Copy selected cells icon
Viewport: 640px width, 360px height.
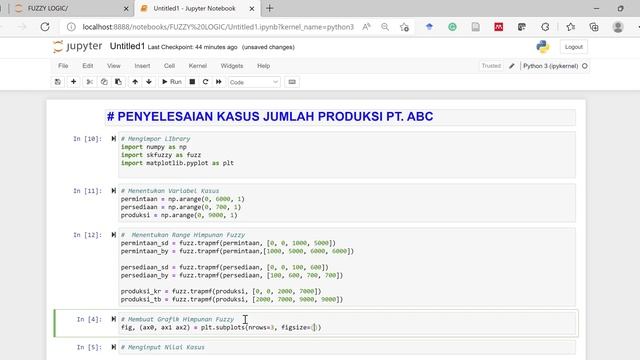point(104,82)
